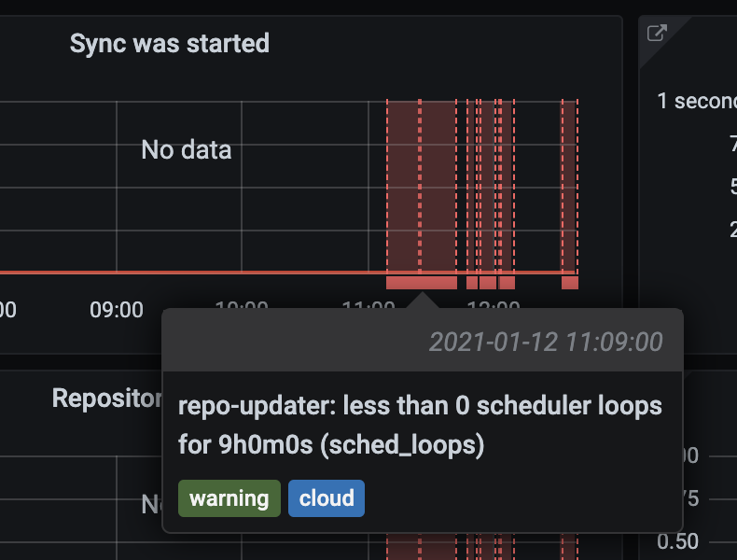Select the fourth annotation block from the left

(507, 283)
